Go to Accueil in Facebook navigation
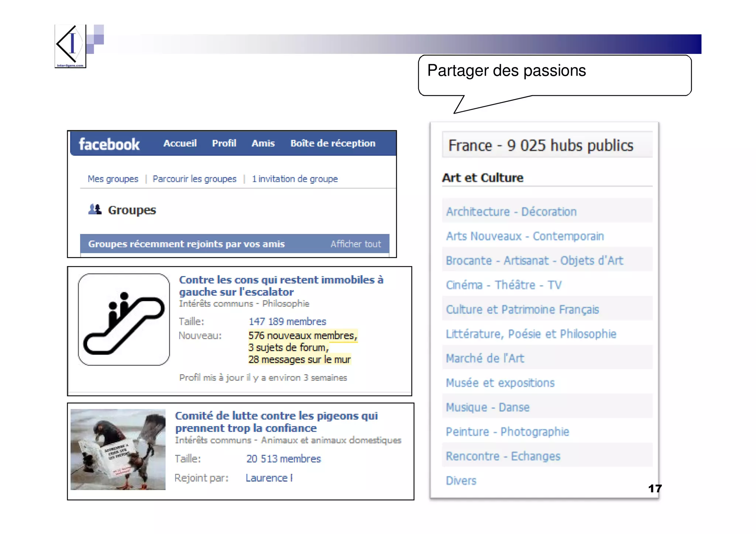This screenshot has height=534, width=756. tap(180, 143)
